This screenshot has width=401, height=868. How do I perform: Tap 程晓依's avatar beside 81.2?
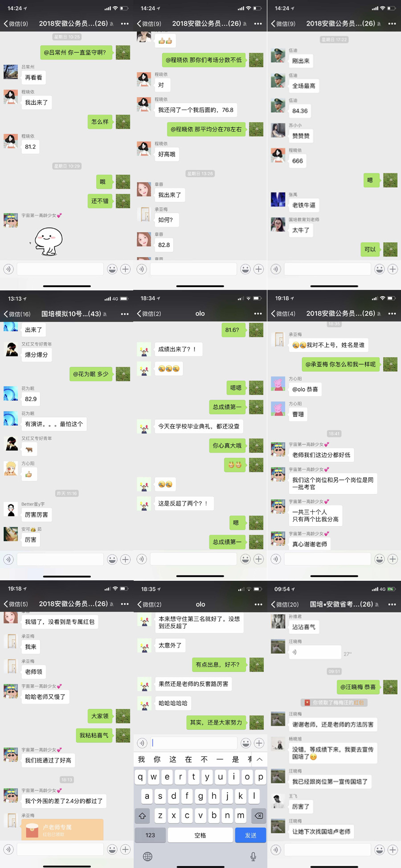pyautogui.click(x=11, y=141)
